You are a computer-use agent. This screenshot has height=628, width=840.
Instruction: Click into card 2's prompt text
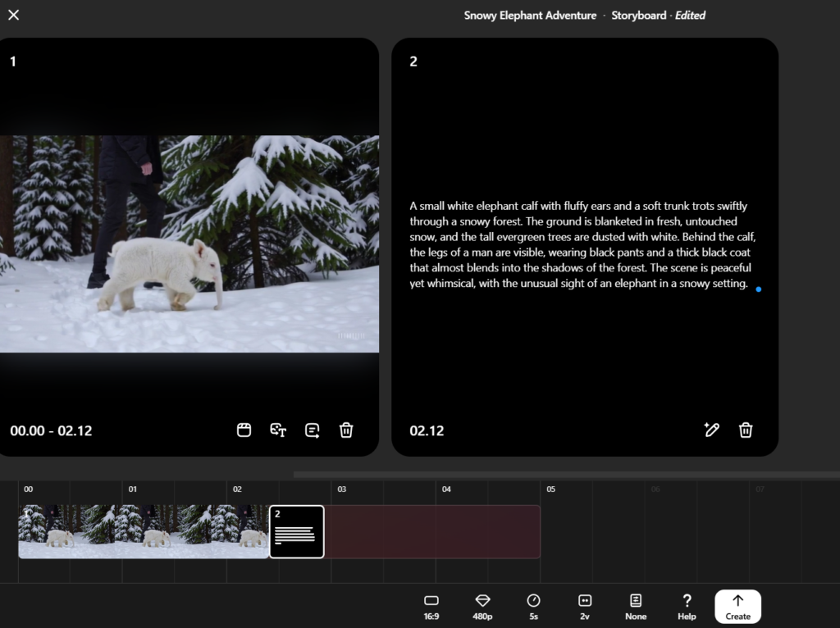tap(582, 244)
